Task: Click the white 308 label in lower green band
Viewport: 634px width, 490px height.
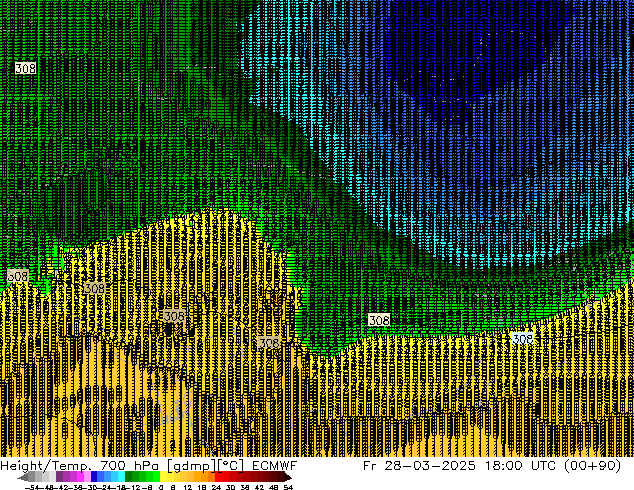Action: [379, 320]
